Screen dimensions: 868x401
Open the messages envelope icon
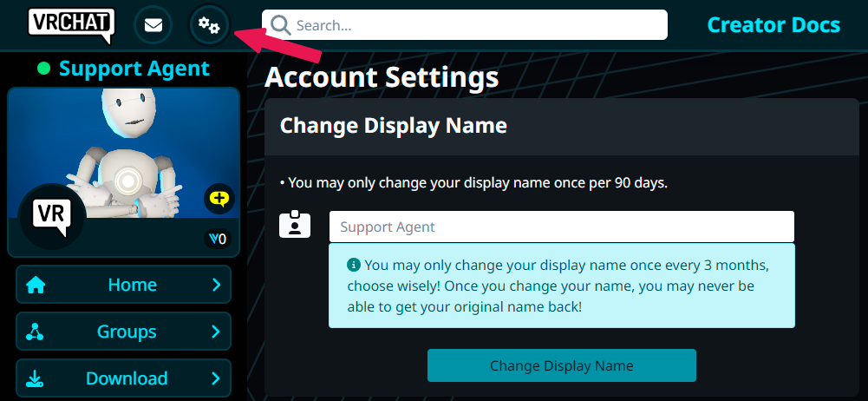coord(153,25)
